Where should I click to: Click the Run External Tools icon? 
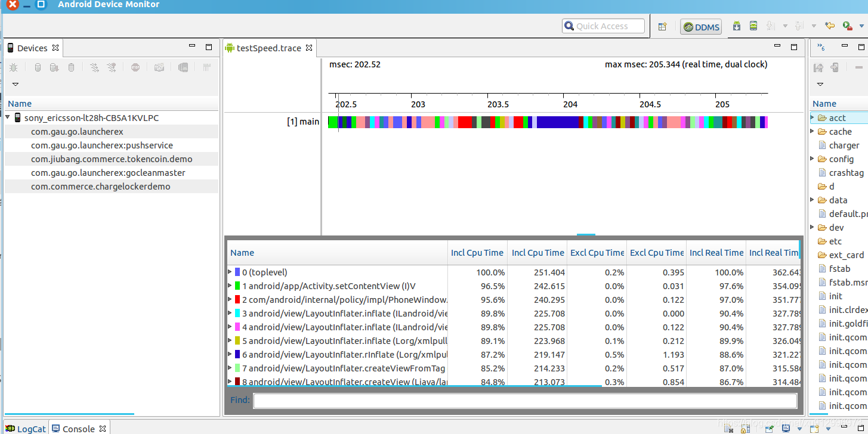click(x=847, y=26)
